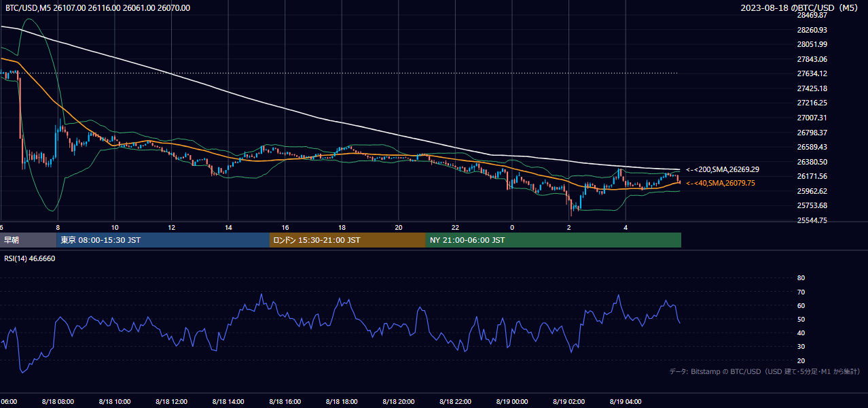Click RSI scale level 30
The image size is (868, 408).
801,346
